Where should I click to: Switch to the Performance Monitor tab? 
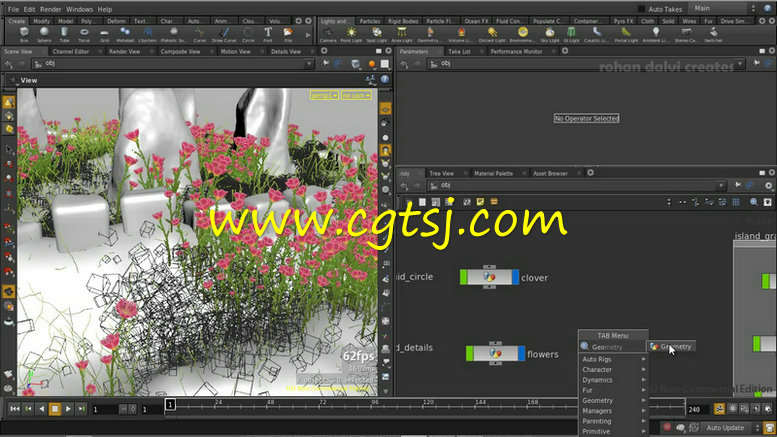pos(516,52)
